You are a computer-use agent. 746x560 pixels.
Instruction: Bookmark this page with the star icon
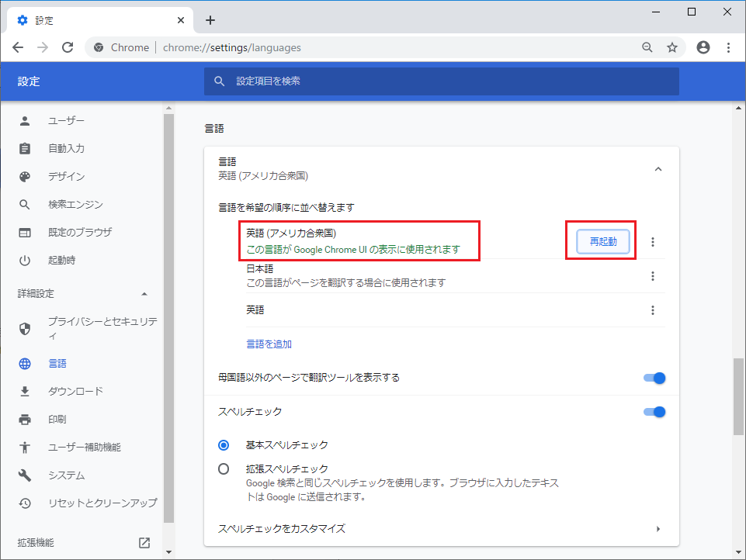click(x=671, y=47)
